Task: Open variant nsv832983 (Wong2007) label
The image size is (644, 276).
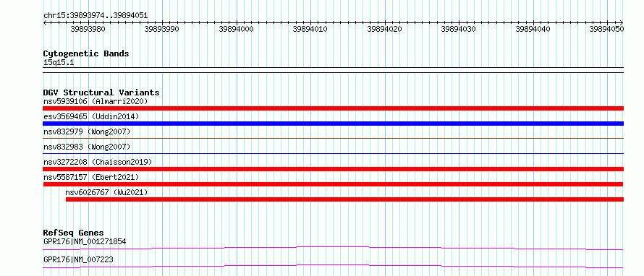Action: (x=87, y=147)
